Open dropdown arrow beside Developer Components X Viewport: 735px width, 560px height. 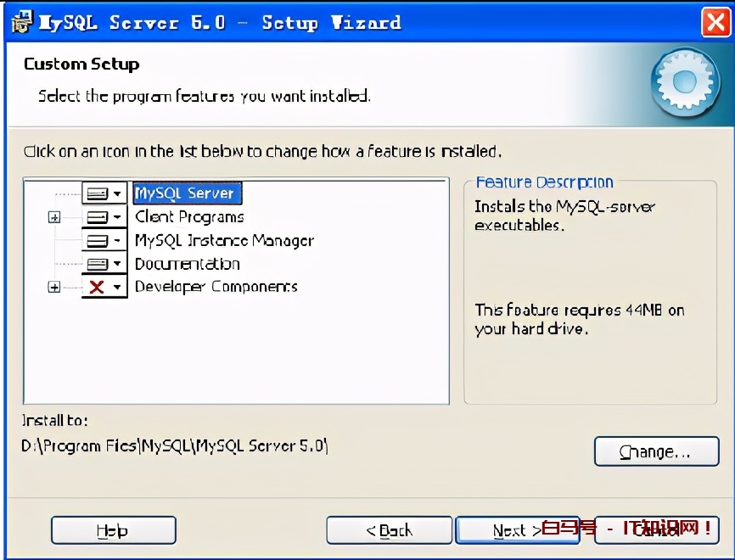pos(117,287)
